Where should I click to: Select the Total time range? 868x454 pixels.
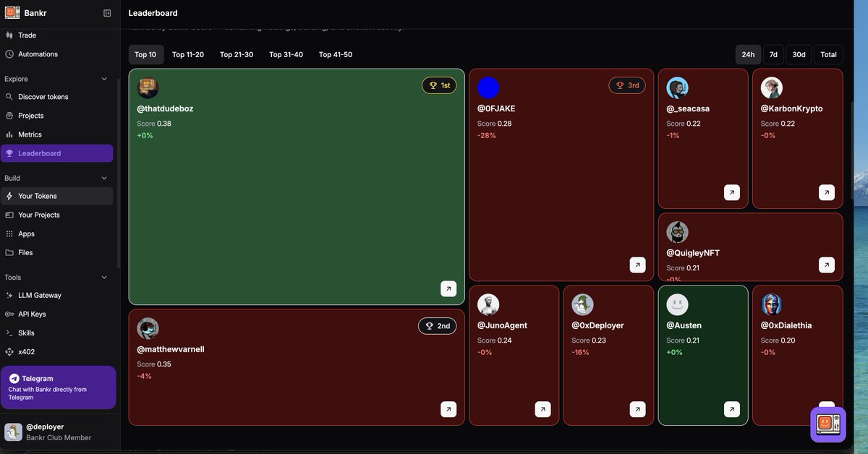tap(828, 54)
